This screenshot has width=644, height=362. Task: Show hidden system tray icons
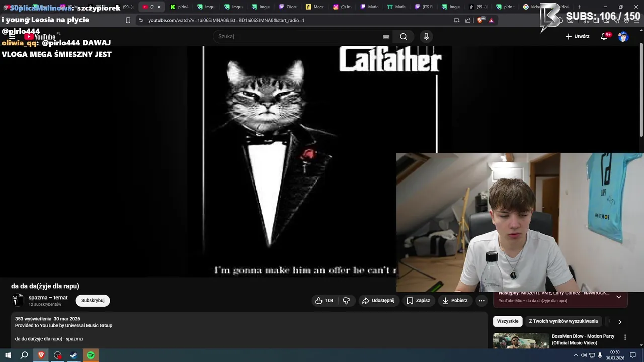[x=576, y=355]
